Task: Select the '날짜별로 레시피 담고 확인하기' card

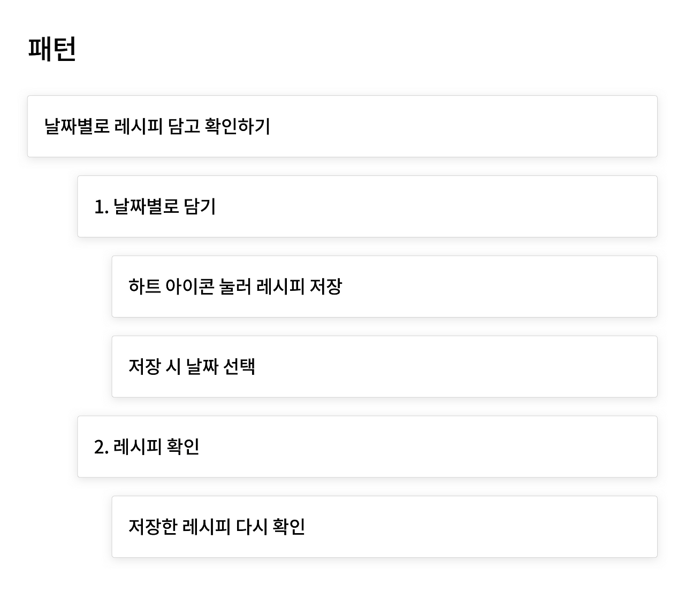Action: click(x=342, y=126)
